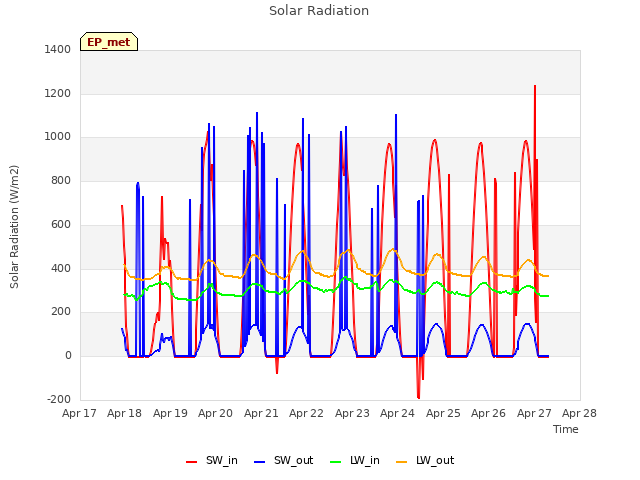Click the Apr 27 x-axis label
The width and height of the screenshot is (640, 480).
[x=534, y=413]
